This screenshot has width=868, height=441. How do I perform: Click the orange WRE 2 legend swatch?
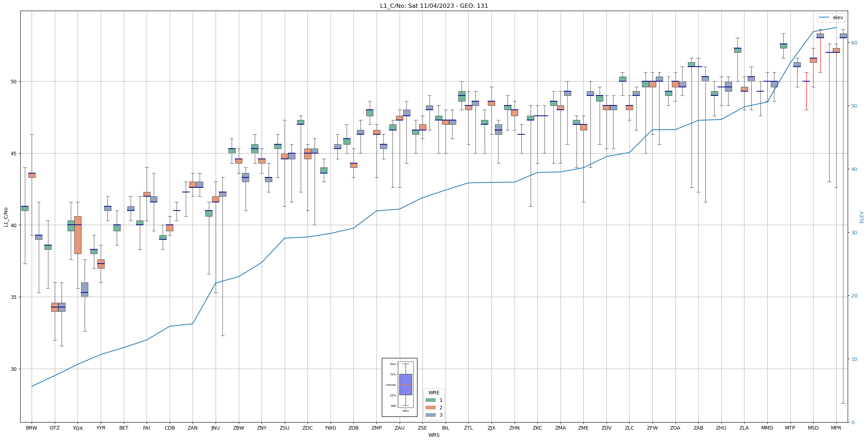click(430, 408)
